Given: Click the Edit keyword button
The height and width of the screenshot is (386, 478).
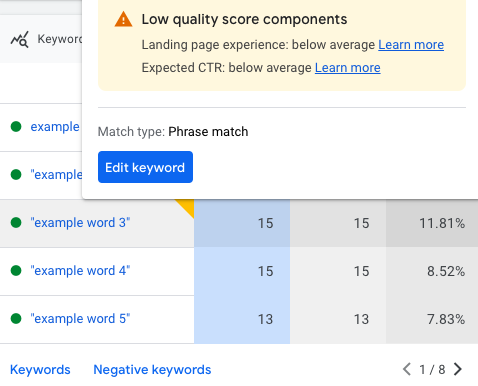Looking at the screenshot, I should coord(145,167).
